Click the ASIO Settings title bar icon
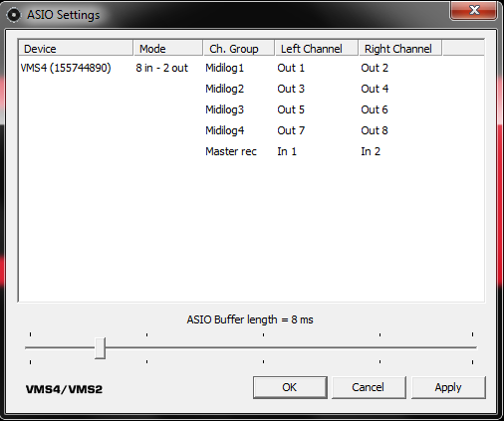504x421 pixels. click(x=14, y=15)
